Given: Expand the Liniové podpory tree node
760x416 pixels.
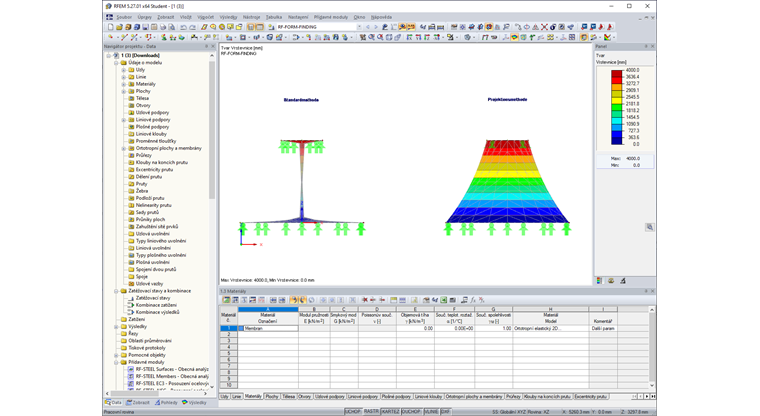Looking at the screenshot, I should (x=124, y=120).
